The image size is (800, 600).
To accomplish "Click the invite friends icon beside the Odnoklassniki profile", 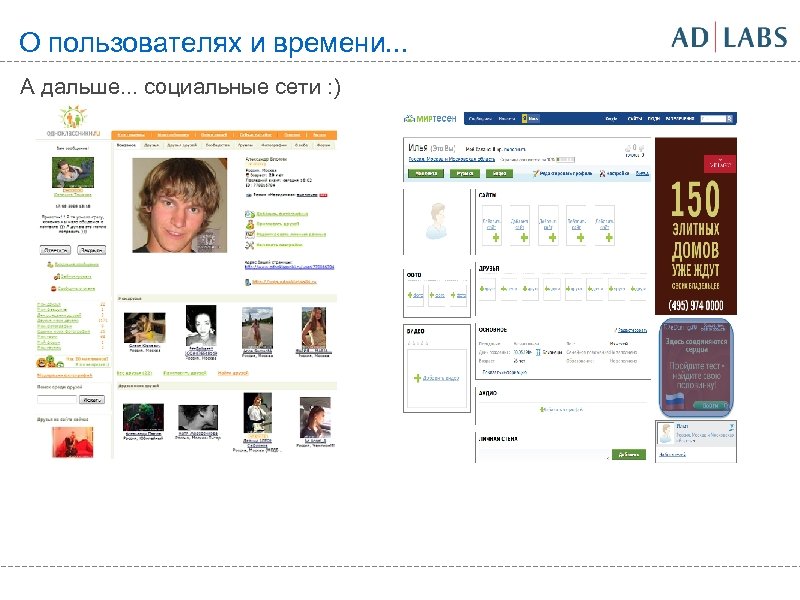I will tap(249, 224).
